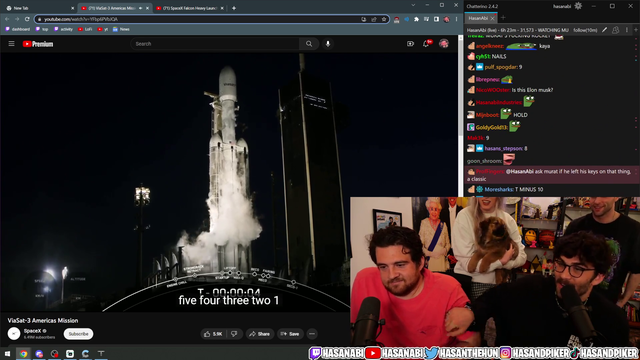
Task: Open the News bookmark
Action: pyautogui.click(x=121, y=29)
